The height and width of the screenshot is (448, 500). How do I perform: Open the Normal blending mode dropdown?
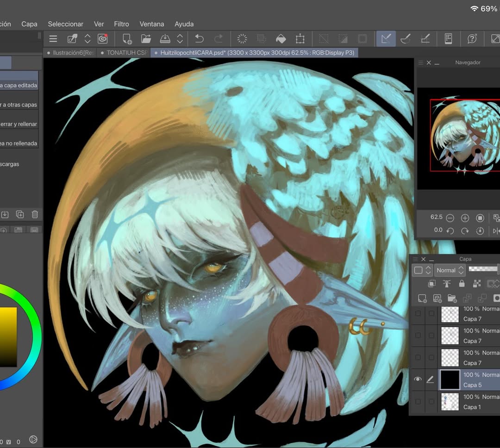click(x=450, y=270)
